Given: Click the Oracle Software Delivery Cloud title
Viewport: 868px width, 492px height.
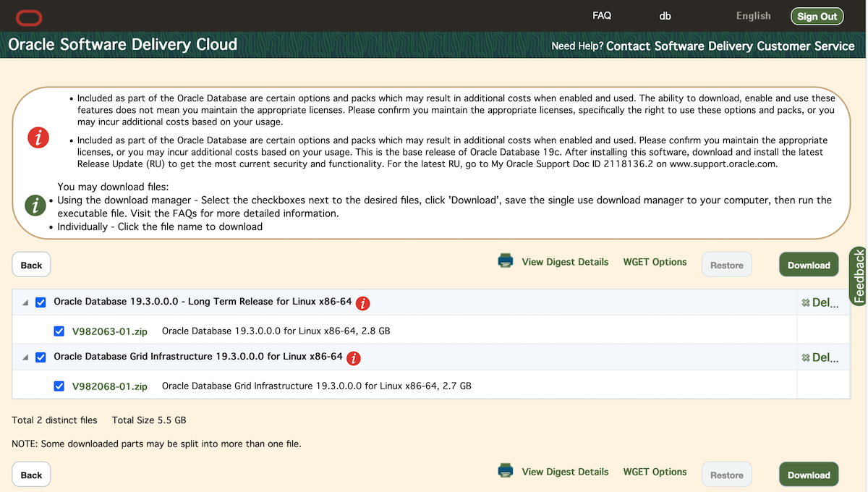Looking at the screenshot, I should coord(122,45).
